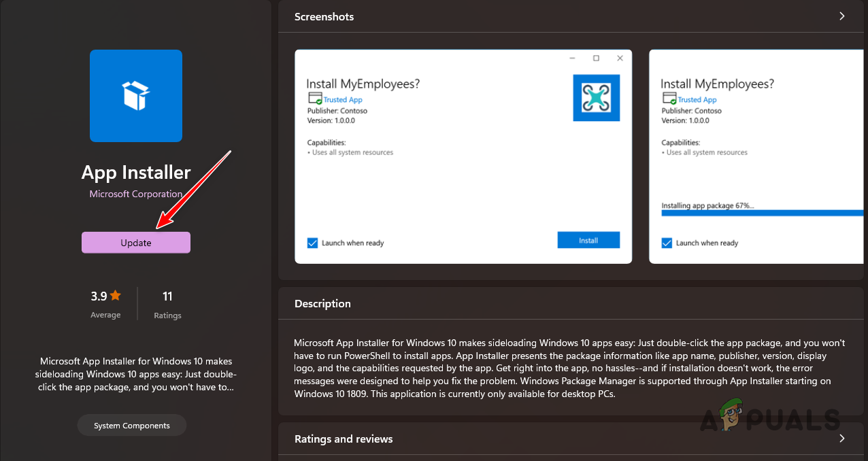Click the MyEmployees app icon in first screenshot
Image resolution: width=868 pixels, height=461 pixels.
coord(596,97)
